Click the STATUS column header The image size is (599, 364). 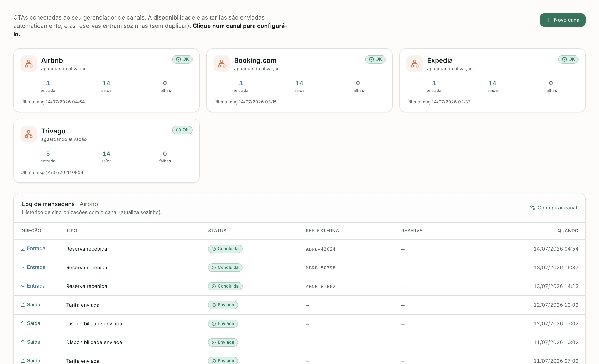click(x=217, y=231)
